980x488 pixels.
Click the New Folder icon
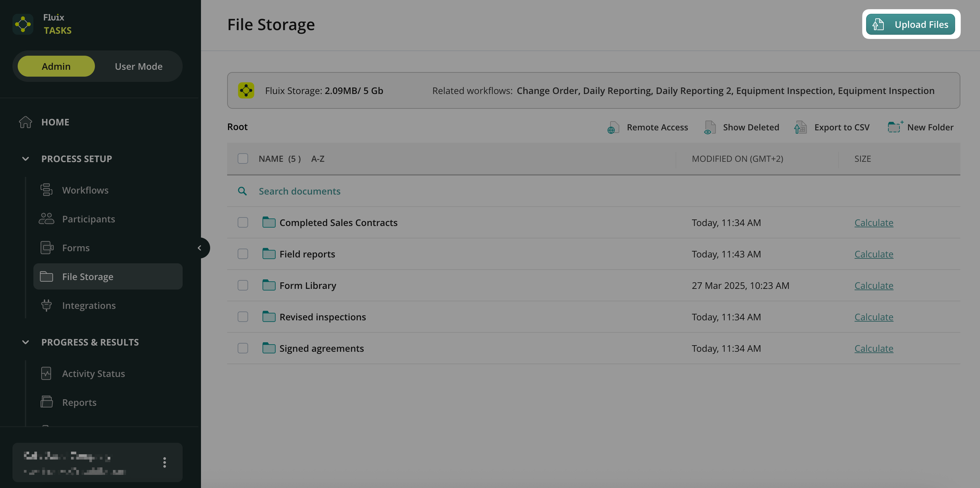pyautogui.click(x=894, y=127)
